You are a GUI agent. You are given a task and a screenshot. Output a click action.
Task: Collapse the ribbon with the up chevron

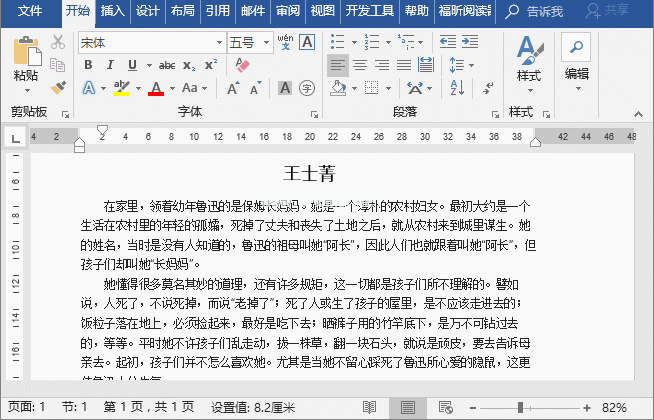pos(638,114)
